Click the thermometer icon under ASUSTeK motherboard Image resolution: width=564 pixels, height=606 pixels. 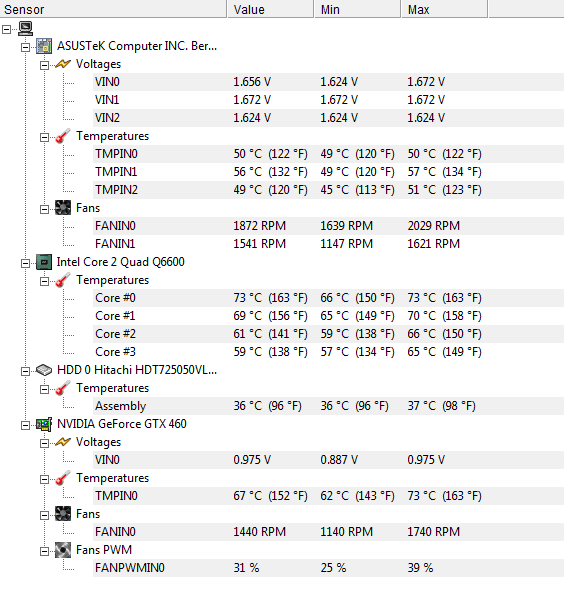(x=63, y=136)
